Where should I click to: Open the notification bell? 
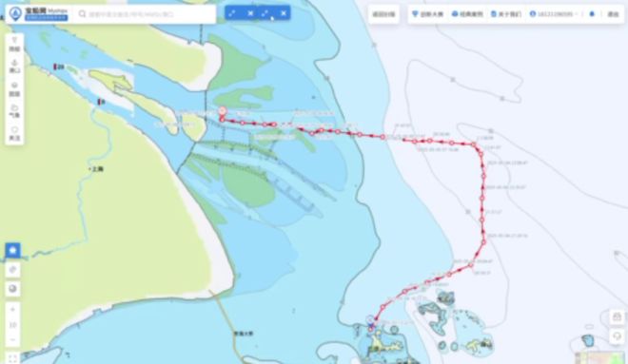click(592, 14)
